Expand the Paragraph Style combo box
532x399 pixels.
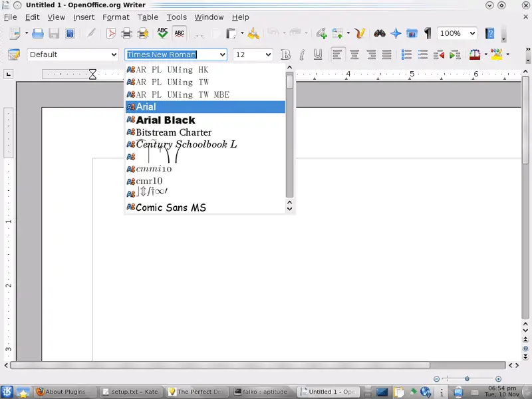point(114,55)
